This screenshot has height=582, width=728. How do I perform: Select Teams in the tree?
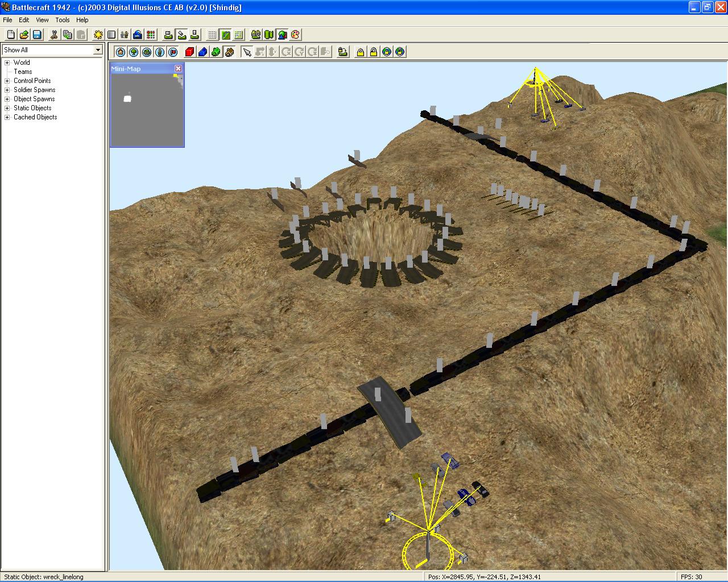pyautogui.click(x=23, y=72)
